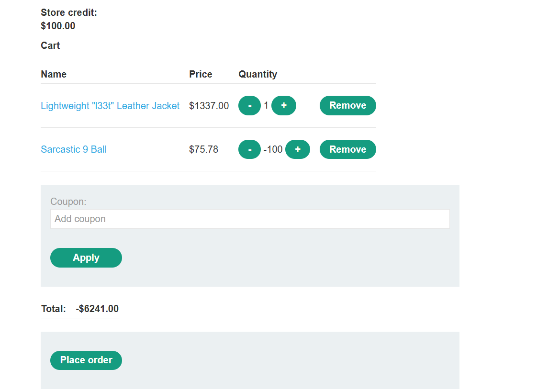Screen dimensions: 537x392
Task: Click the Cart heading
Action: (x=50, y=45)
